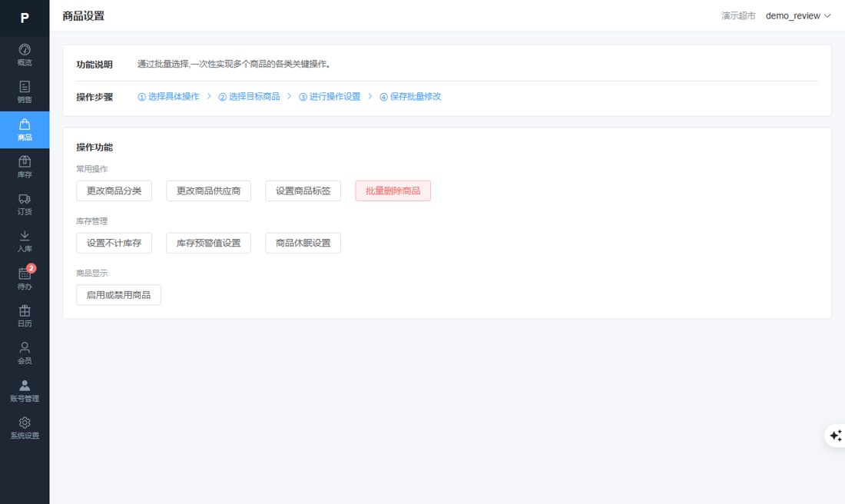
Task: Expand the demo_review account dropdown
Action: pos(798,15)
